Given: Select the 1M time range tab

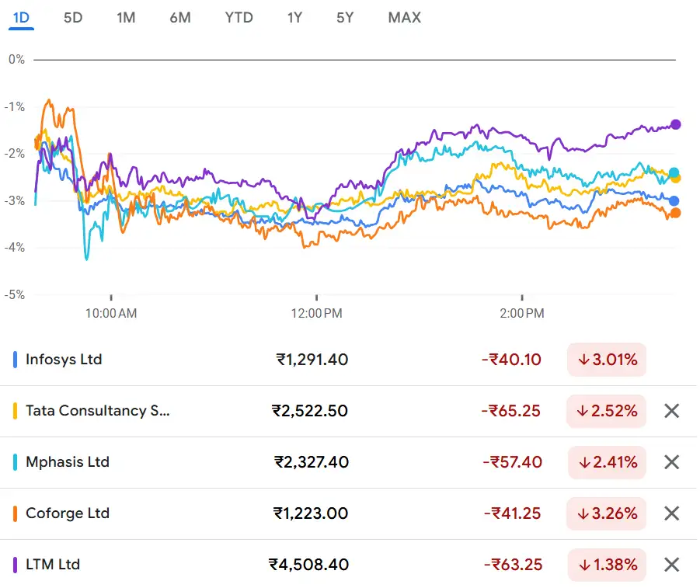Looking at the screenshot, I should [126, 17].
